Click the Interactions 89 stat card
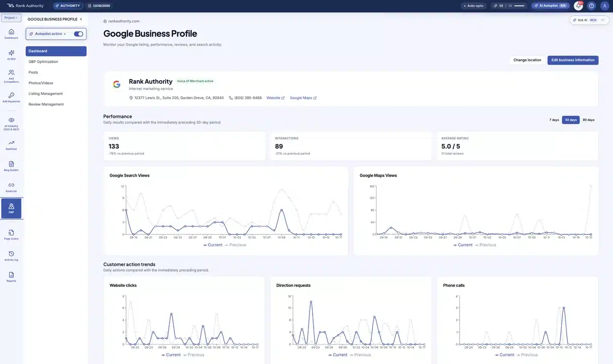Screen dimensions: 613x364 coord(350,146)
